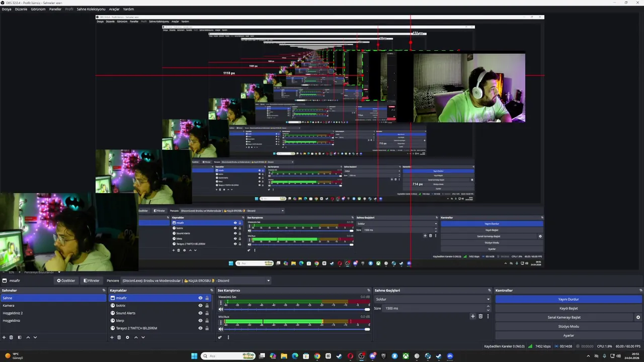Hide the misafir source
Image resolution: width=644 pixels, height=362 pixels.
tap(200, 298)
